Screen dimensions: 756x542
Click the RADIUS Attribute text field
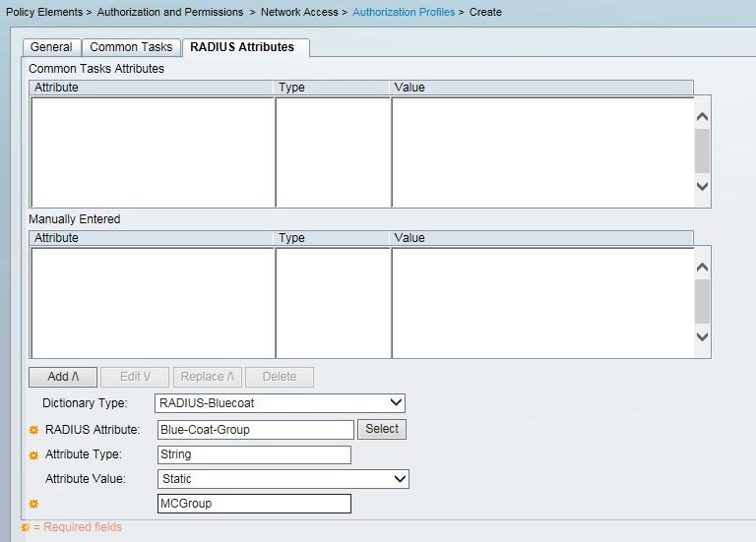click(x=255, y=430)
